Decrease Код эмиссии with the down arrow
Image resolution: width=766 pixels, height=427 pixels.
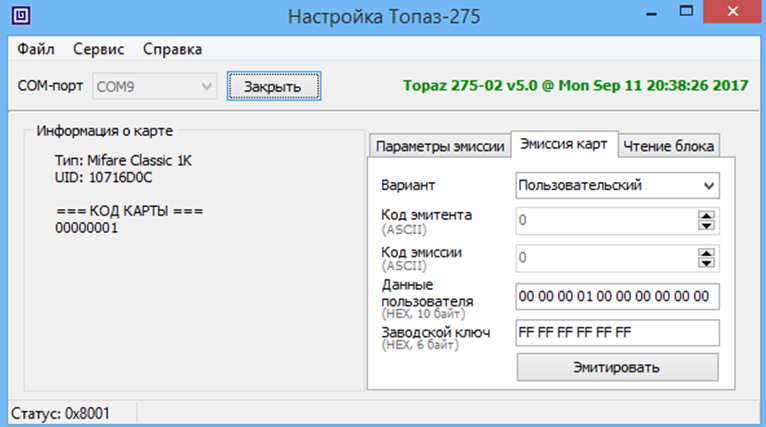point(706,263)
